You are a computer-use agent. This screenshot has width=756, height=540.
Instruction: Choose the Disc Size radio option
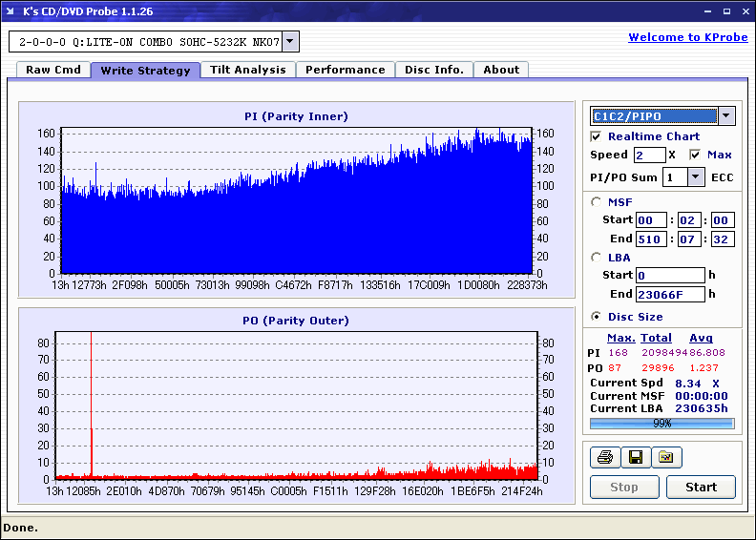(597, 317)
